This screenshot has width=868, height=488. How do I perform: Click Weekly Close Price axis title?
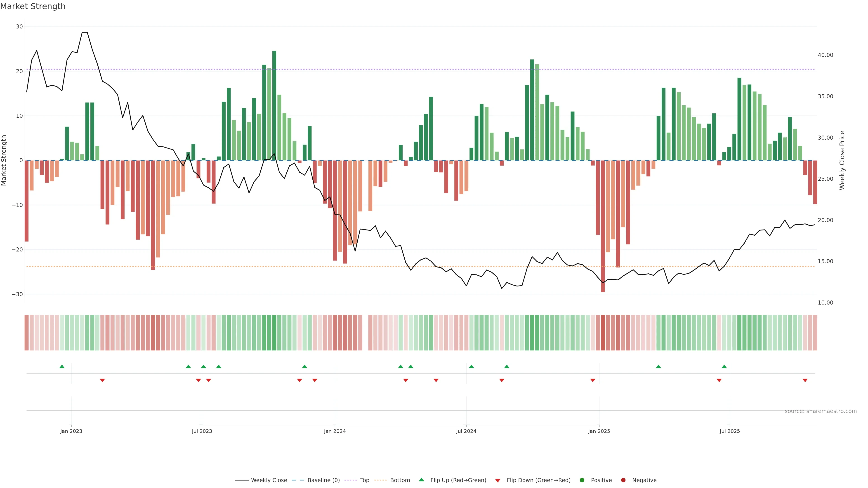pyautogui.click(x=842, y=160)
